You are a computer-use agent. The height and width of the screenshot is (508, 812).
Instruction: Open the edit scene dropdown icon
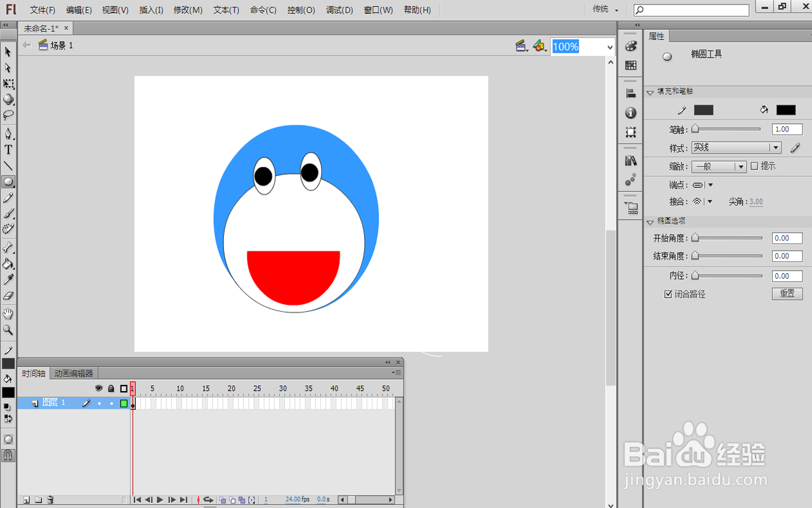click(522, 46)
